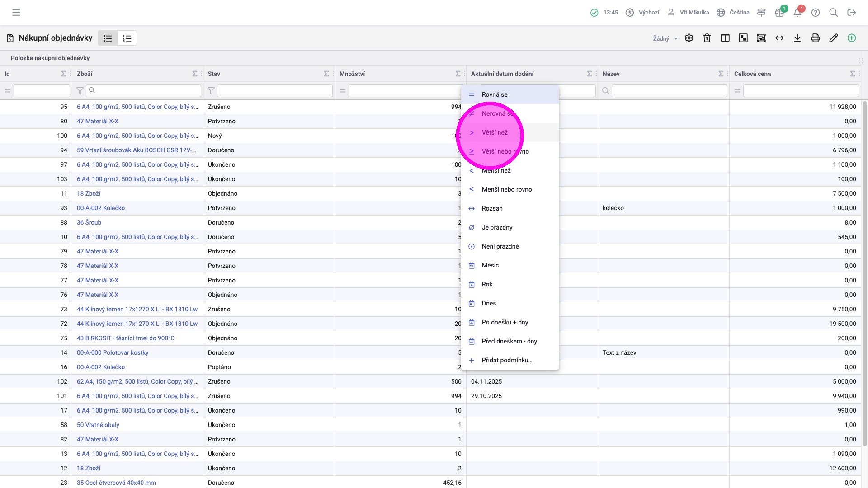
Task: Click the Název column filter input
Action: click(x=669, y=91)
